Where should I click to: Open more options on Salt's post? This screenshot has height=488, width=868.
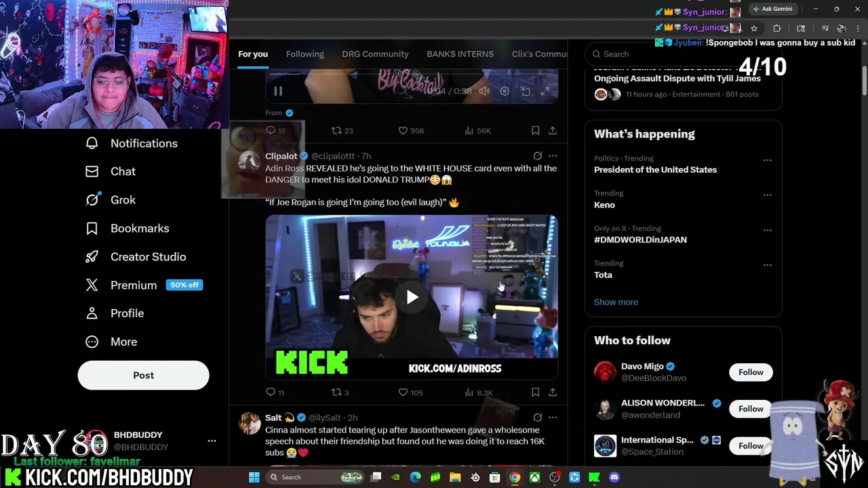[x=553, y=418]
